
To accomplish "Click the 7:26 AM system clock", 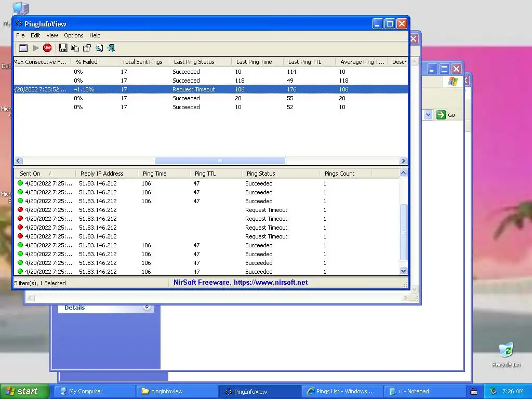I will (x=513, y=391).
